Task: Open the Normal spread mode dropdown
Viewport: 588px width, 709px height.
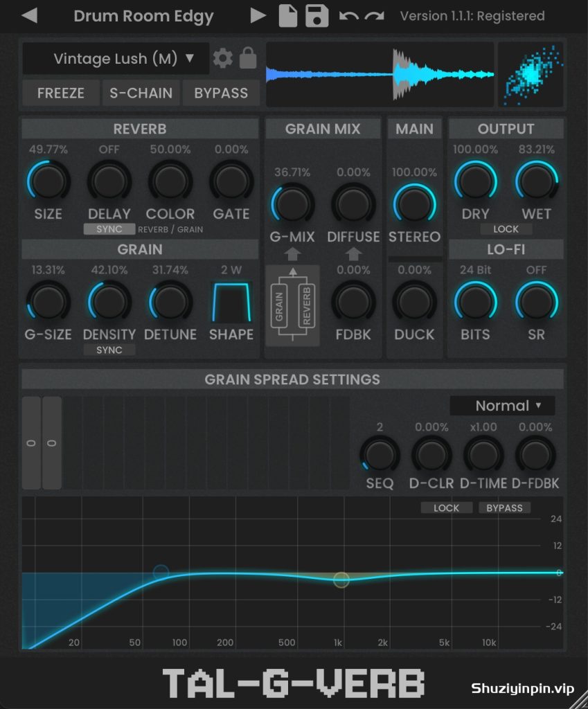Action: [x=502, y=406]
